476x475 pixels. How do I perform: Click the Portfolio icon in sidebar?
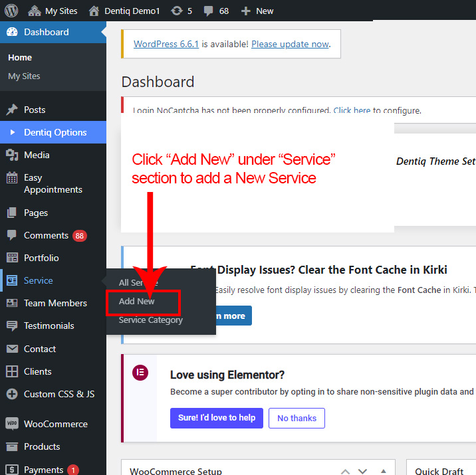tap(12, 258)
